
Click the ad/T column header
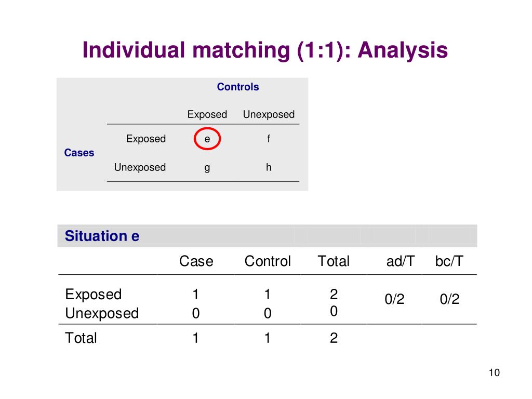point(401,261)
